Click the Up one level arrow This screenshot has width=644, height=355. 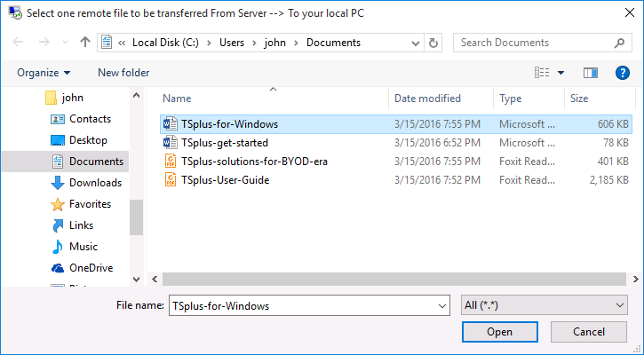click(85, 43)
